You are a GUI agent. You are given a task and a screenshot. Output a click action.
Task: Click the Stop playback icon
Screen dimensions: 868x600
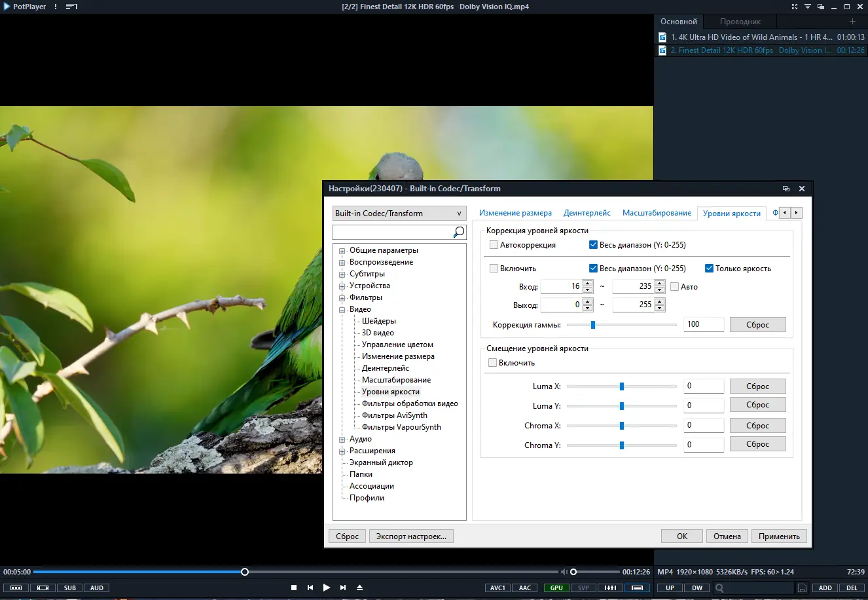coord(294,588)
